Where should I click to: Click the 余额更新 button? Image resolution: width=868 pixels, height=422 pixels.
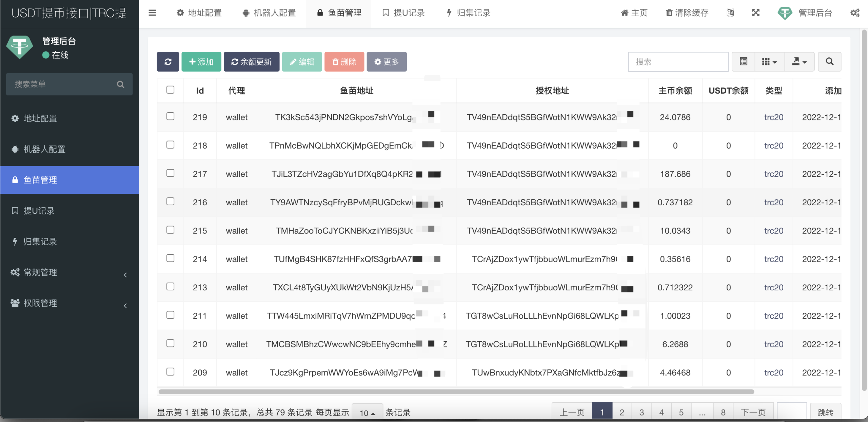pos(252,62)
